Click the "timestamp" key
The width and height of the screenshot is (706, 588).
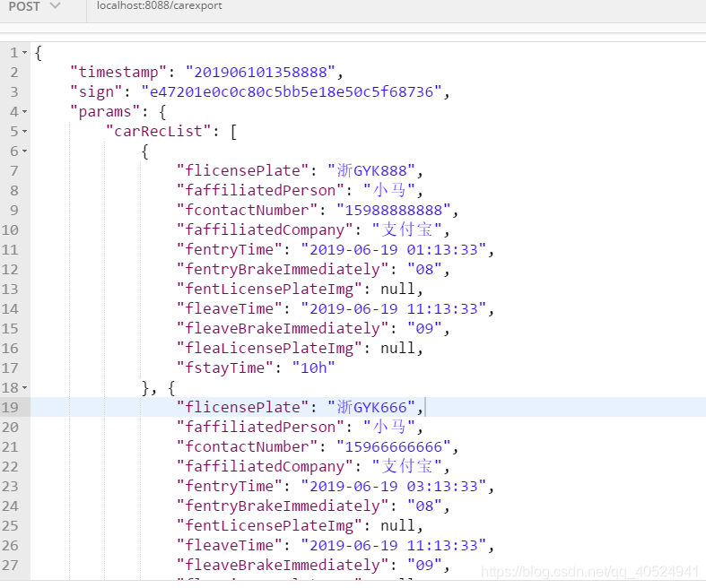click(118, 72)
